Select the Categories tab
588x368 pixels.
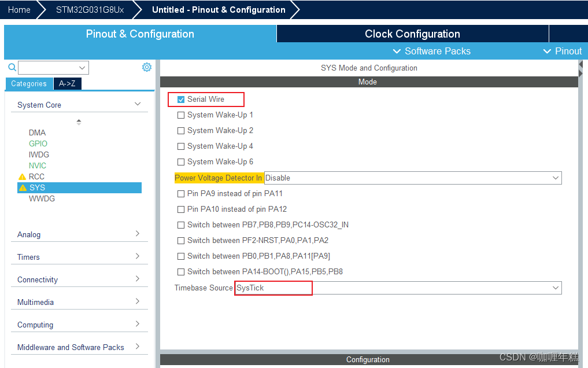click(x=29, y=84)
